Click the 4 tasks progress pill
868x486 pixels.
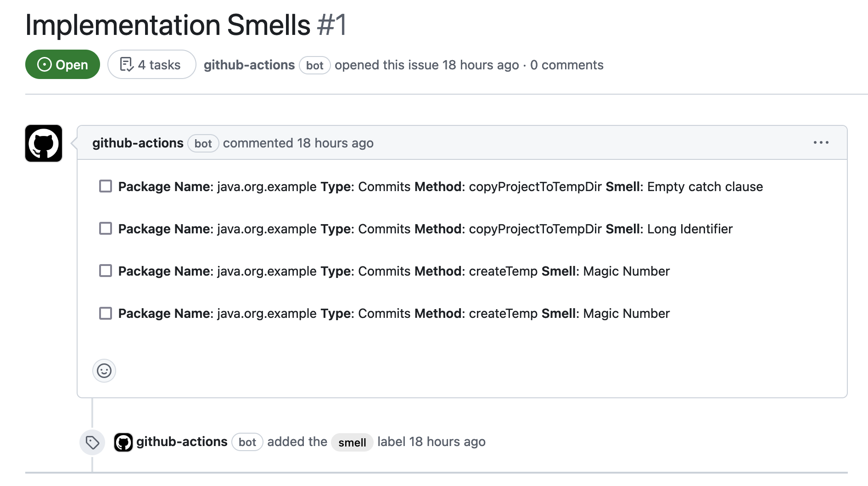coord(152,65)
